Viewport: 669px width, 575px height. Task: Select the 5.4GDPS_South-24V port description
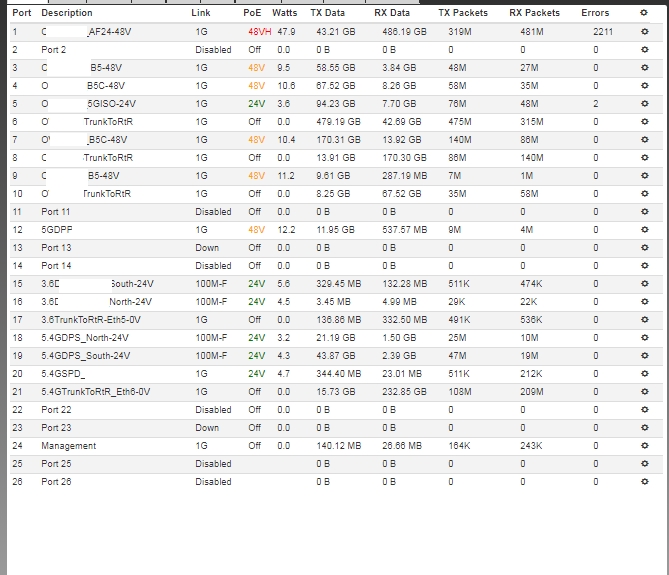coord(85,356)
